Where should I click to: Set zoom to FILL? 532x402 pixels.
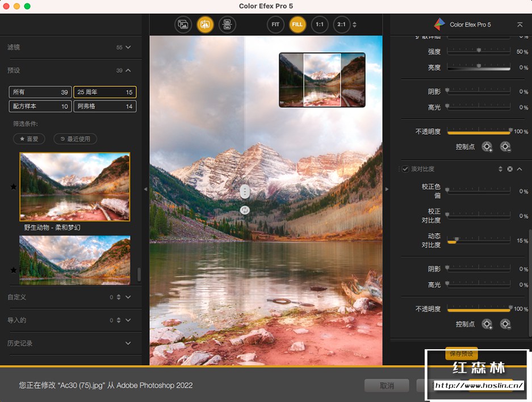(297, 24)
